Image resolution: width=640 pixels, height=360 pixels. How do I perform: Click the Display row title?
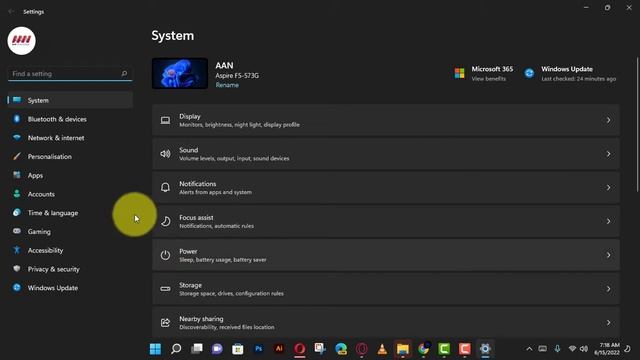(x=190, y=116)
